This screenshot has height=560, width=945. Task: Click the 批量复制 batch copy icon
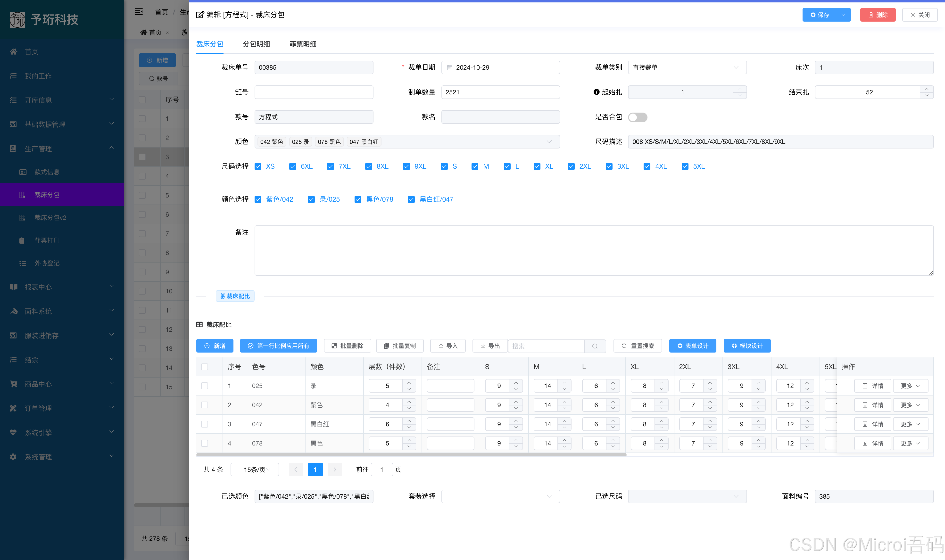click(x=386, y=346)
